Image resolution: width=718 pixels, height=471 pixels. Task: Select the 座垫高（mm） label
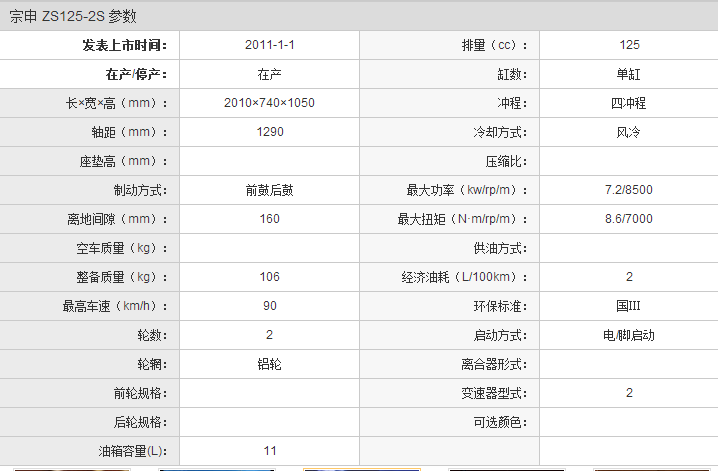tap(124, 161)
